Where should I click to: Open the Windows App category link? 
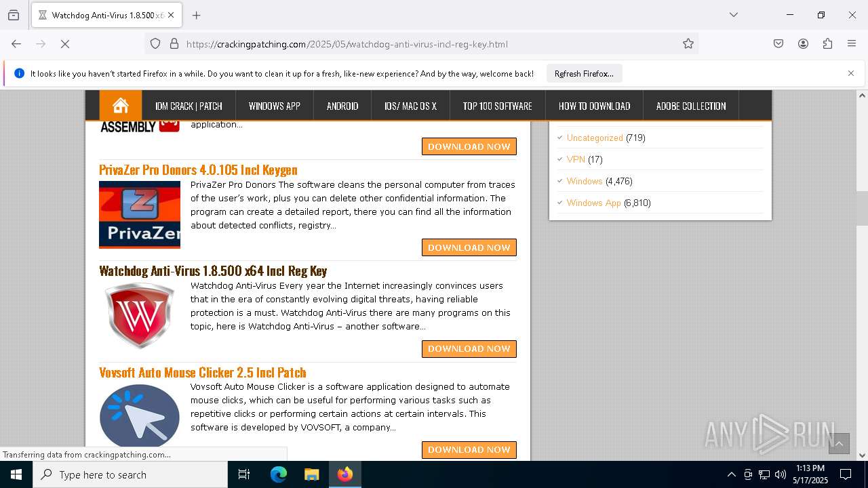pyautogui.click(x=594, y=203)
